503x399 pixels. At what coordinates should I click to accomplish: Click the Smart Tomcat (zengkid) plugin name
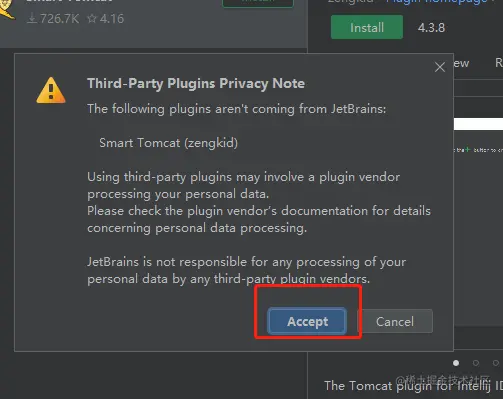(x=168, y=143)
